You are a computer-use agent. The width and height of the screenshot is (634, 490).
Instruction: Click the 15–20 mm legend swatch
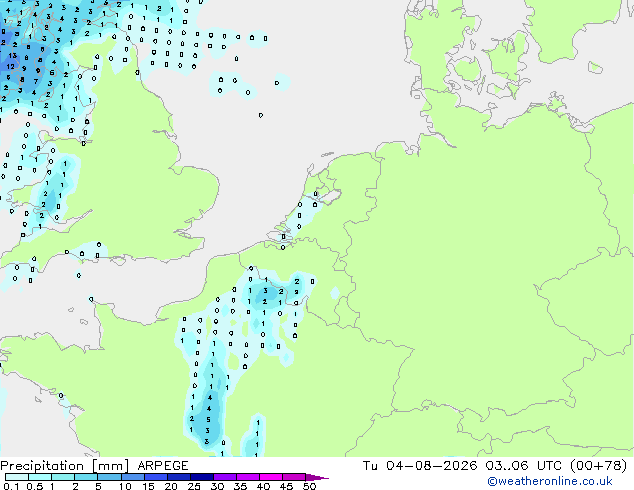click(x=155, y=477)
